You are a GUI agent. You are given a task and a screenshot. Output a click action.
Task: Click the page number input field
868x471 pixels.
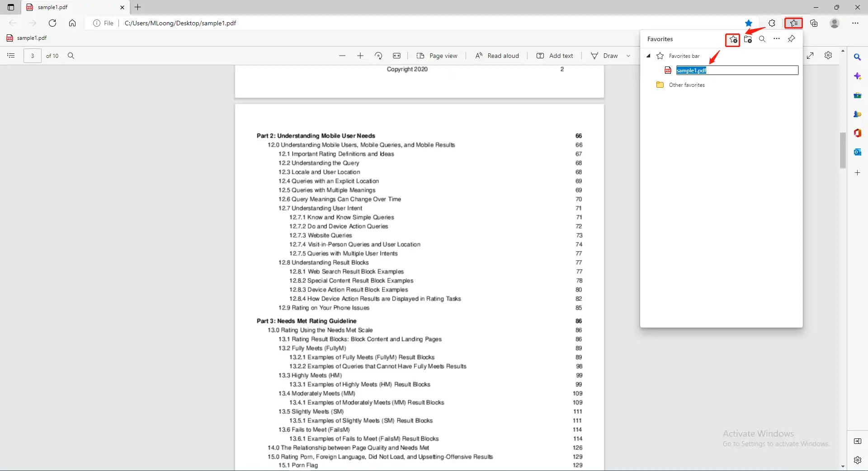32,55
